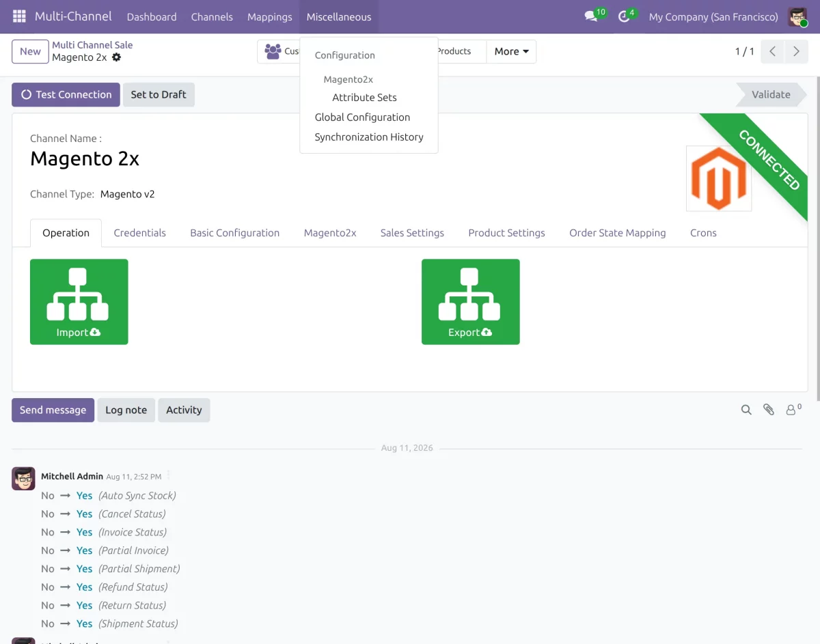Switch to the Sales Settings tab

412,233
